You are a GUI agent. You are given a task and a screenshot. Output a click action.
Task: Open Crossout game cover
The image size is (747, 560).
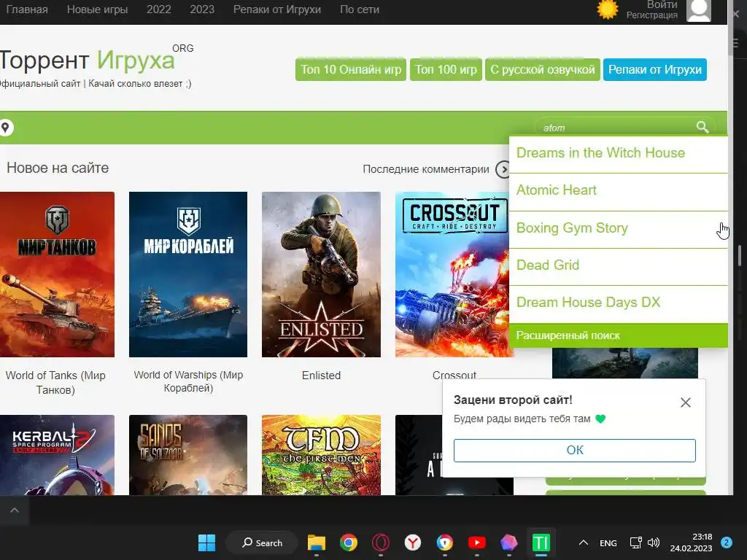452,274
